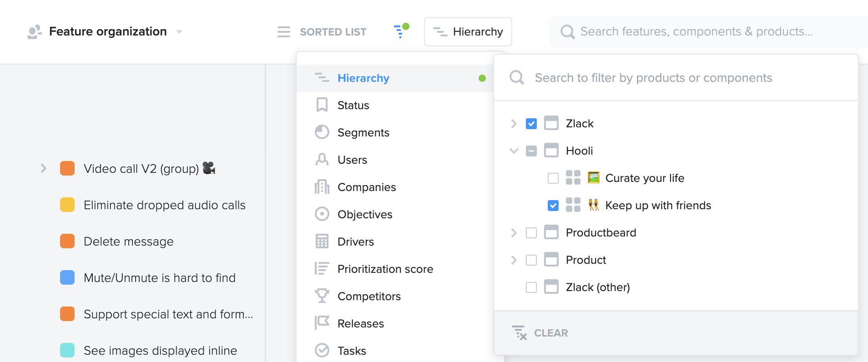Open See images displayed inline feature
Screen dimensions: 868x362
pyautogui.click(x=160, y=351)
